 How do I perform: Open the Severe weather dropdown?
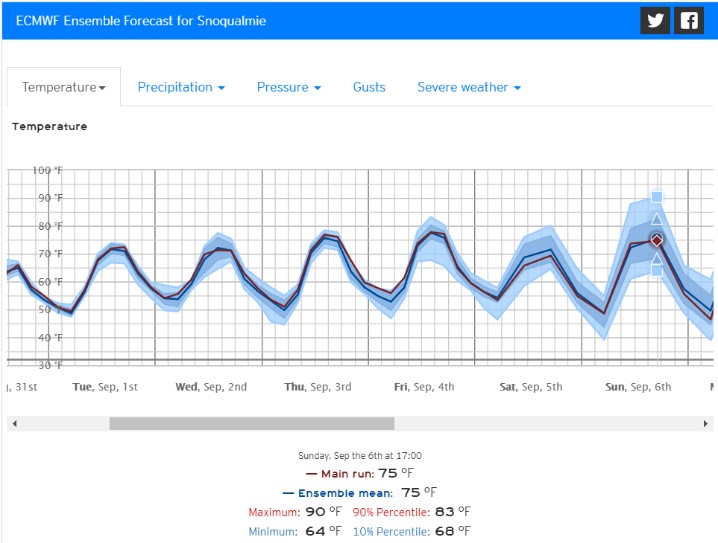tap(469, 87)
